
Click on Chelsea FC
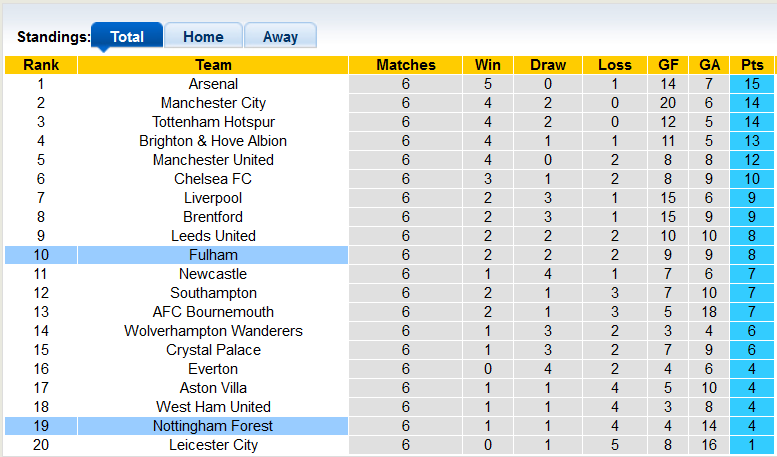click(213, 179)
